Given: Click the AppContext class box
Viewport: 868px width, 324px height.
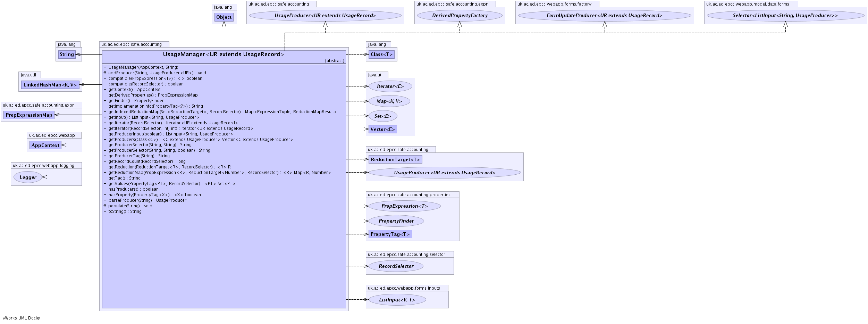Looking at the screenshot, I should click(45, 145).
